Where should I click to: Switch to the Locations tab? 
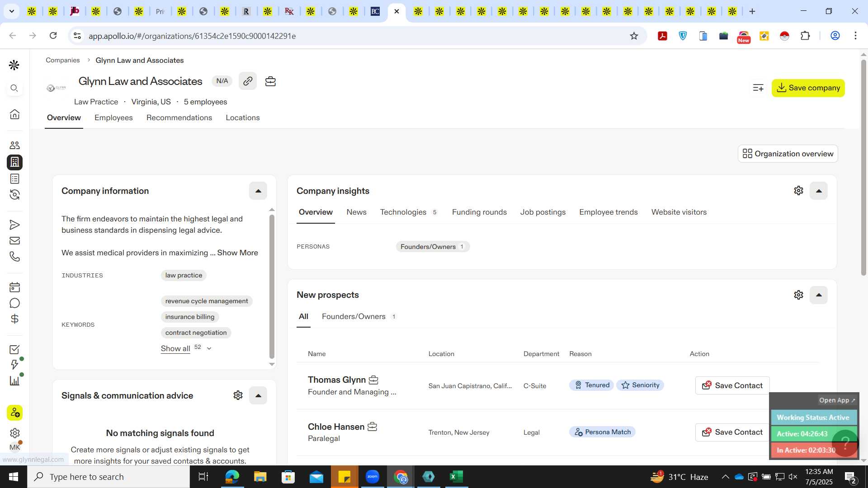(x=243, y=117)
